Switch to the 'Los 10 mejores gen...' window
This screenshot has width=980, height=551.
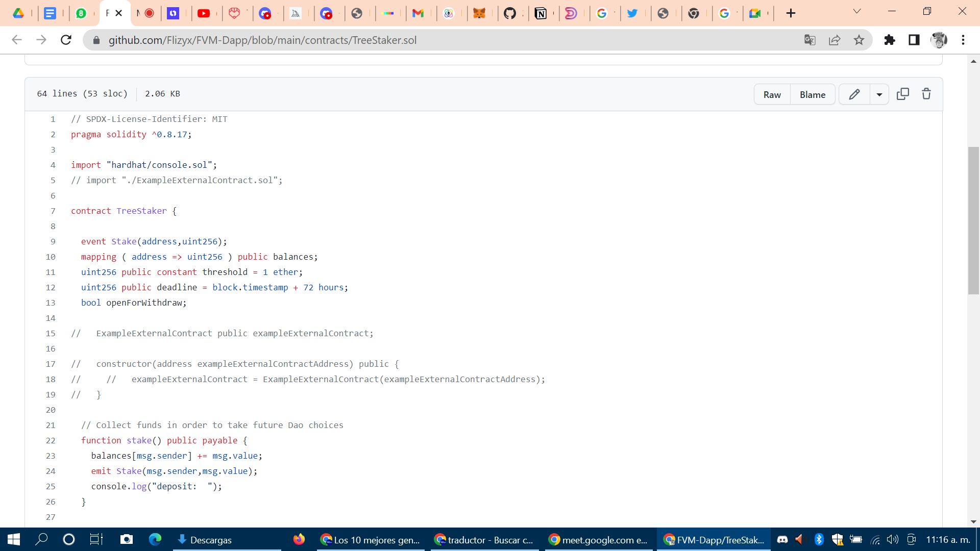371,540
